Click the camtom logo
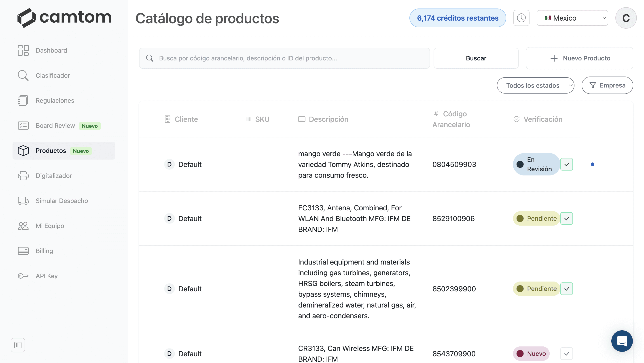The image size is (644, 363). (x=64, y=18)
